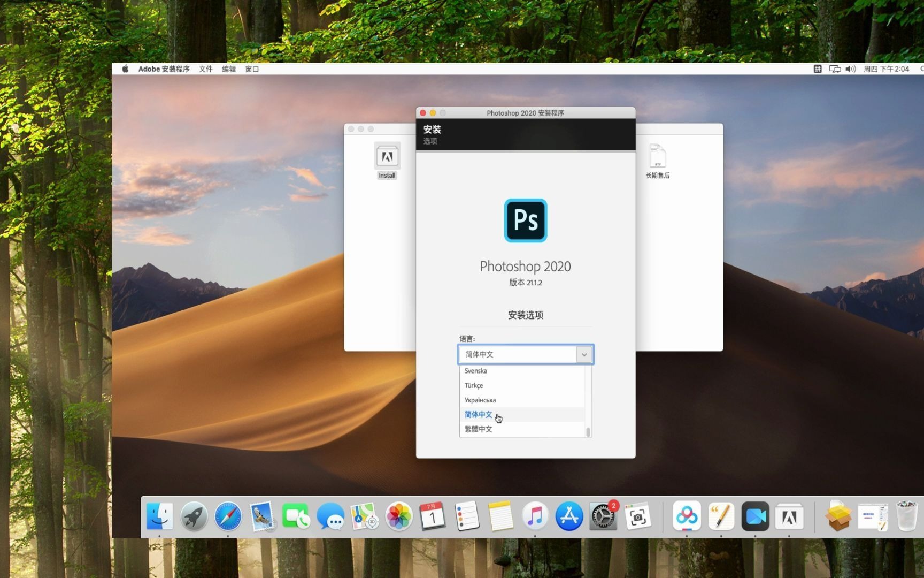Collapse the language dropdown arrow
Image resolution: width=924 pixels, height=578 pixels.
pyautogui.click(x=584, y=354)
